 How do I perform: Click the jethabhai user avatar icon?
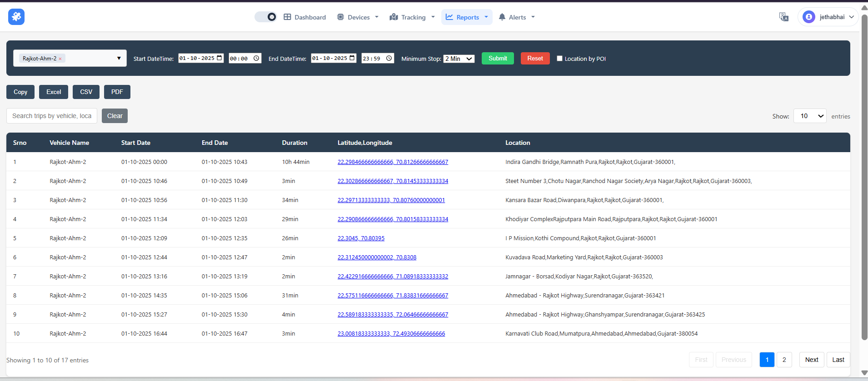tap(808, 17)
